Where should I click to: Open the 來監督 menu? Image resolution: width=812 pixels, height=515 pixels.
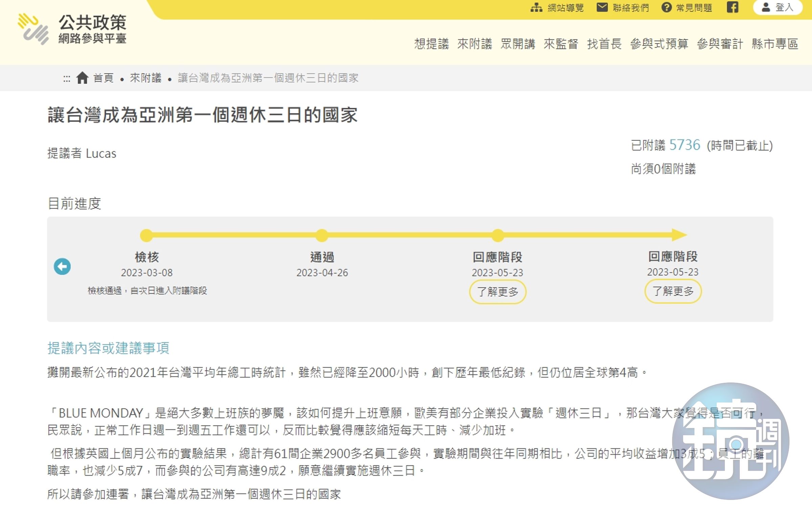pyautogui.click(x=561, y=44)
